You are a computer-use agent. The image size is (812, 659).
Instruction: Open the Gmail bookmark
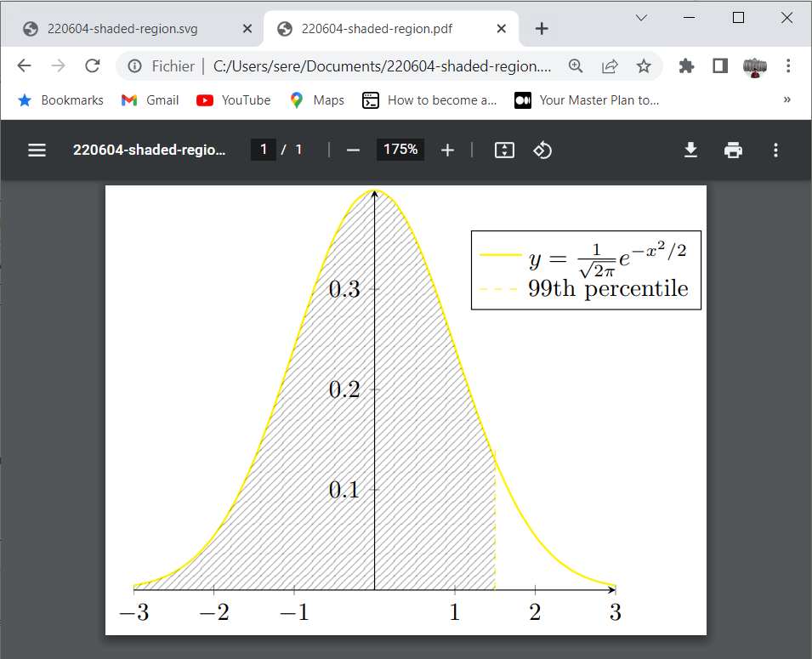tap(150, 100)
